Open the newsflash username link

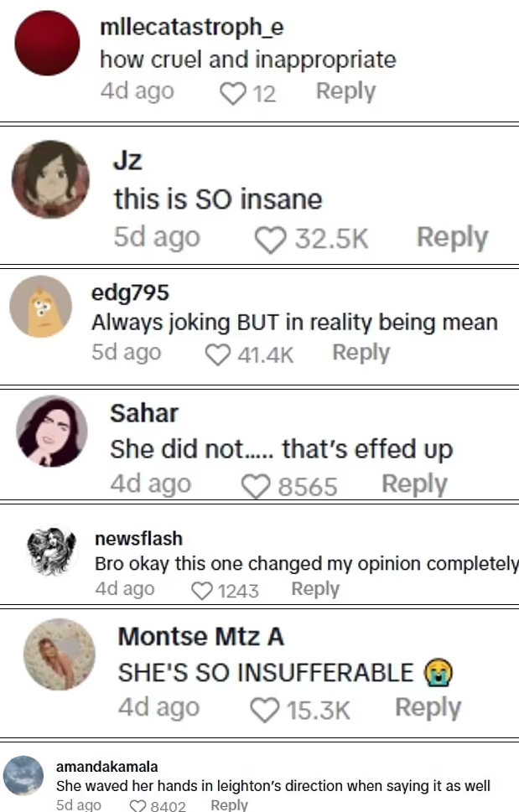(138, 538)
